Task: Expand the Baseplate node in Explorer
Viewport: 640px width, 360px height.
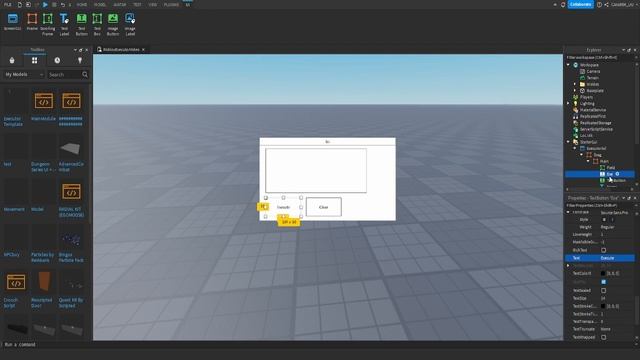Action: click(575, 91)
